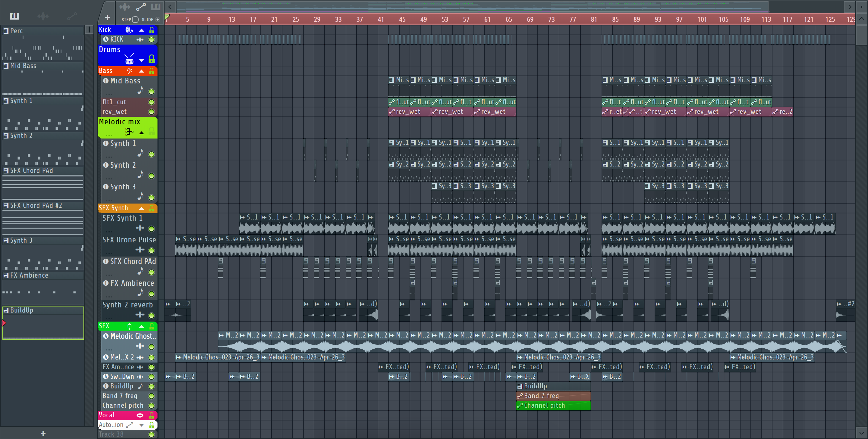
Task: Collapse the SFX Synth group
Action: [142, 208]
